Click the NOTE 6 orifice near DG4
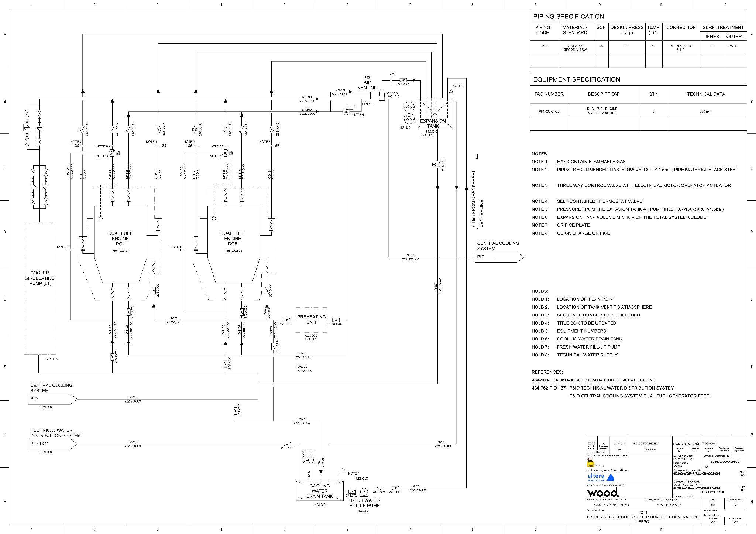This screenshot has height=534, width=756. tap(69, 250)
